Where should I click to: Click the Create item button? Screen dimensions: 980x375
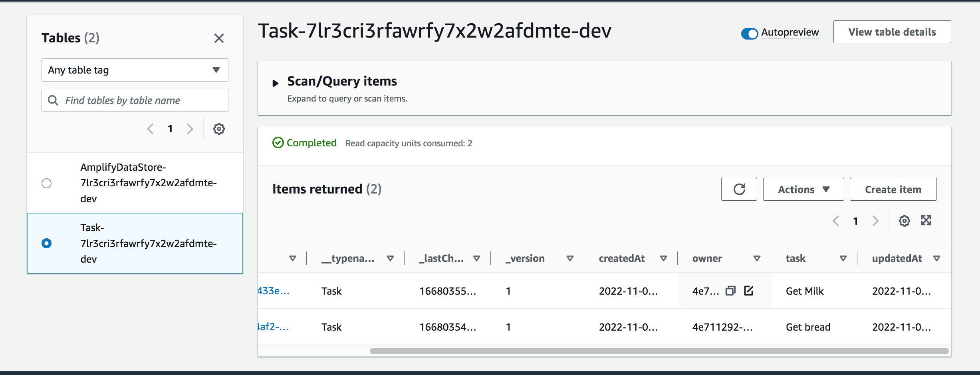click(x=893, y=189)
